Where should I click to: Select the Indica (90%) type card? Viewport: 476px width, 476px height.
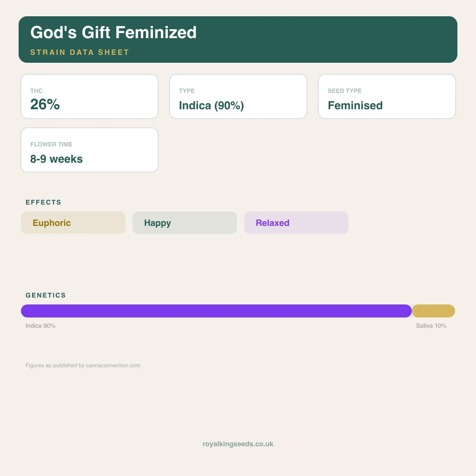pos(238,97)
